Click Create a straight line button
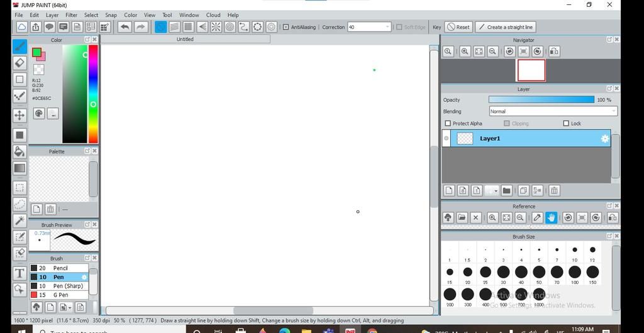The image size is (644, 333). pos(506,27)
